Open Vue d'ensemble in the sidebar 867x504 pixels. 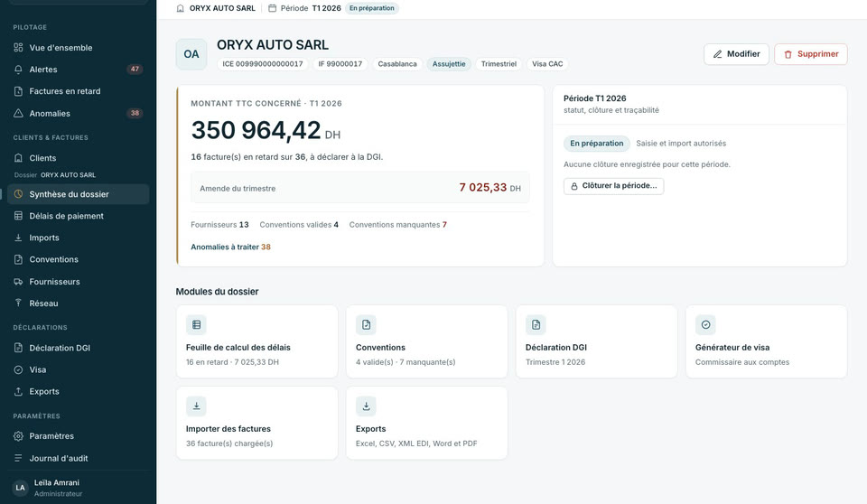(78, 48)
